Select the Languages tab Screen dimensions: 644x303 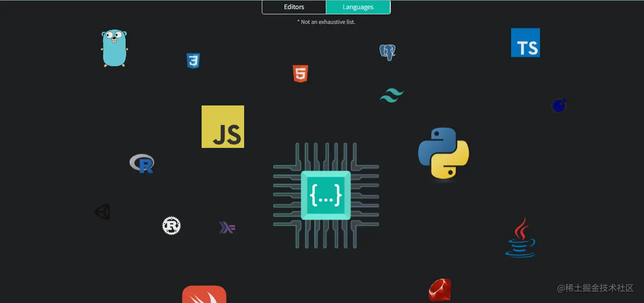[x=358, y=7]
